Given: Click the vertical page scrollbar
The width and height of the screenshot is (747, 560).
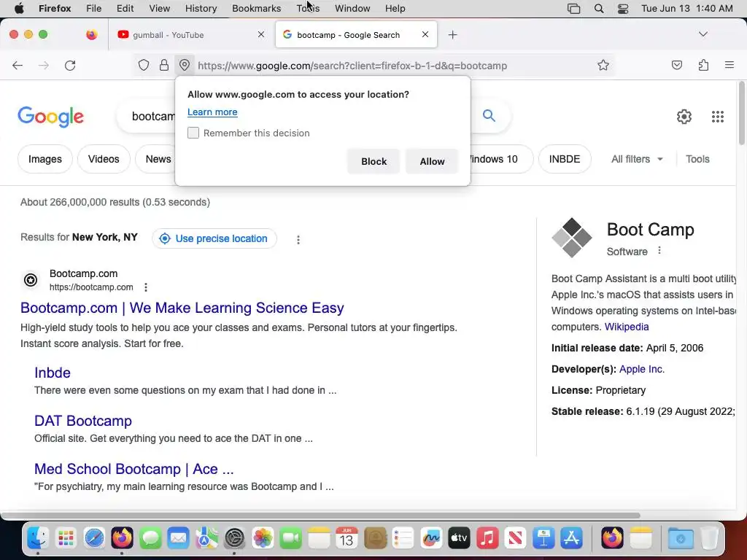Looking at the screenshot, I should 741,113.
